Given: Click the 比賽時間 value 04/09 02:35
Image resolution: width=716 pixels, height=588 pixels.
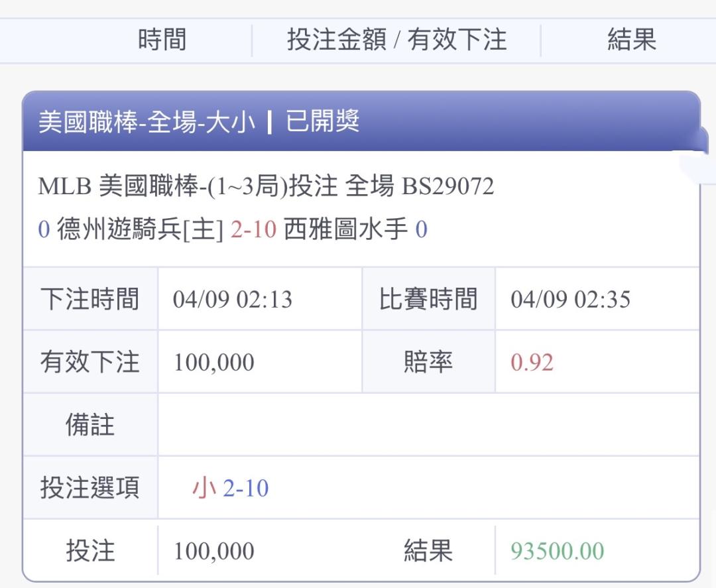Looking at the screenshot, I should coord(570,300).
